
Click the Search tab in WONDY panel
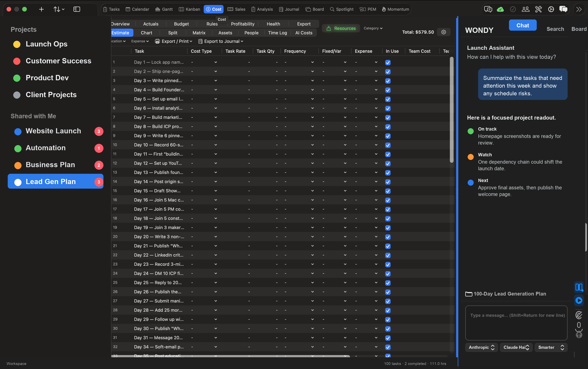tap(555, 29)
